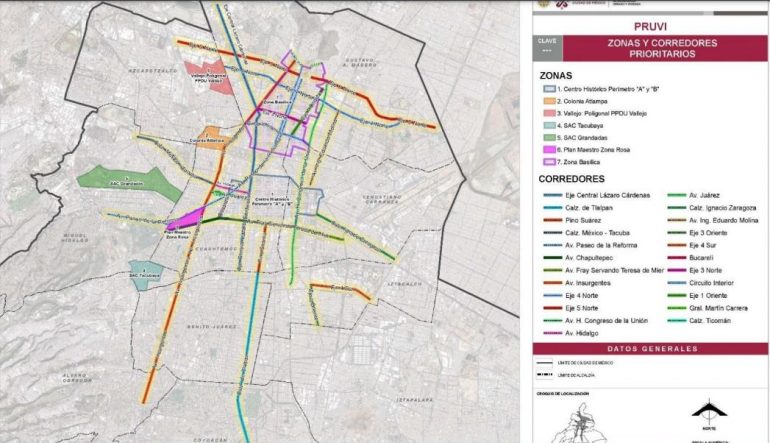Click the teal SAC Tacubaya polygon on map

[146, 275]
